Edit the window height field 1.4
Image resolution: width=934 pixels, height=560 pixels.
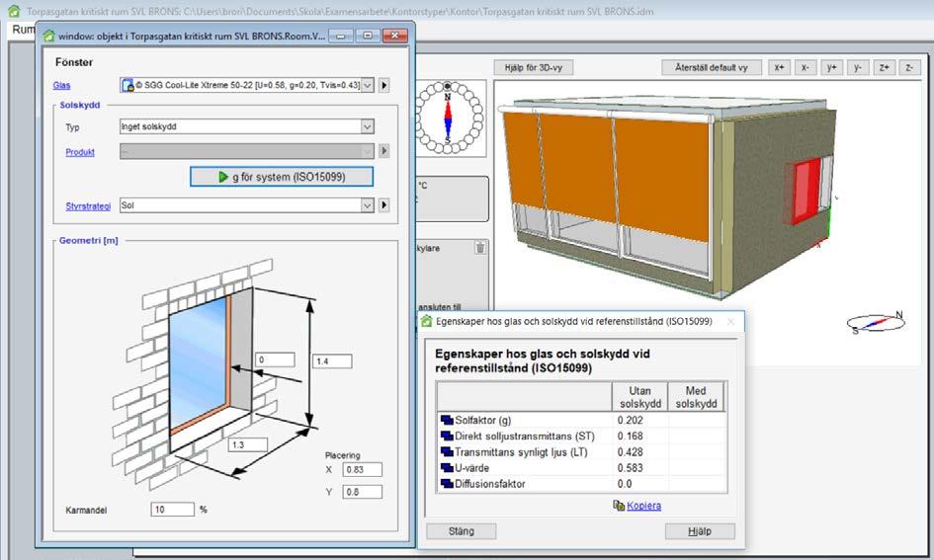(x=332, y=361)
